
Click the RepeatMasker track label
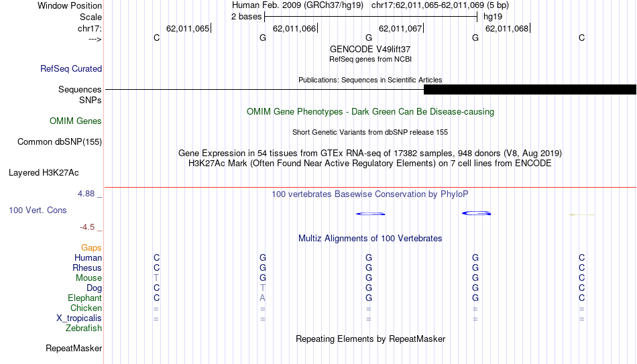74,348
